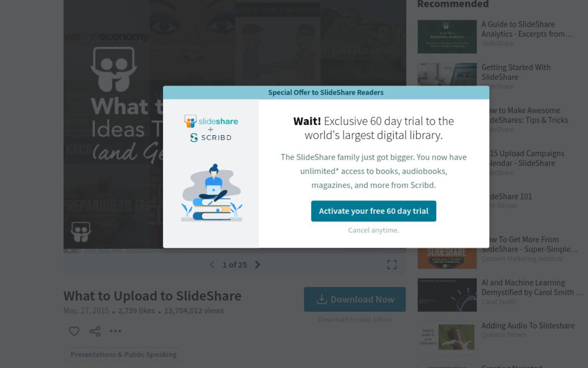Click the slide progress bar
This screenshot has width=588, height=368.
tap(235, 251)
